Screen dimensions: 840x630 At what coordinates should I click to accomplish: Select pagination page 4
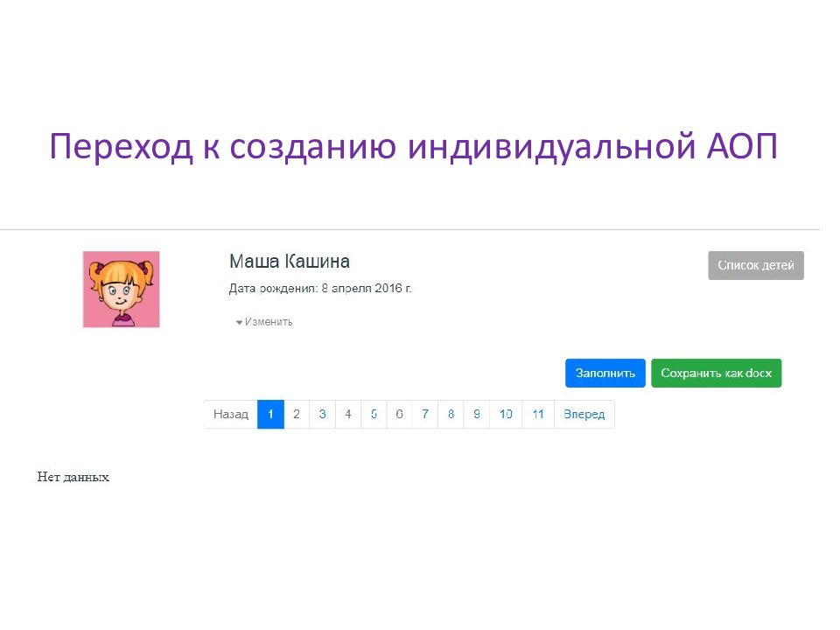pyautogui.click(x=348, y=414)
